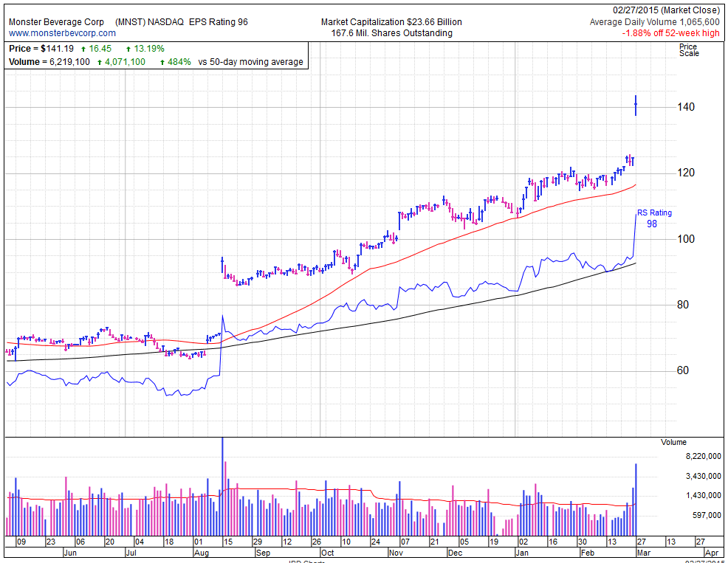The height and width of the screenshot is (563, 728).
Task: Click the price change 16.45 value
Action: [x=100, y=49]
